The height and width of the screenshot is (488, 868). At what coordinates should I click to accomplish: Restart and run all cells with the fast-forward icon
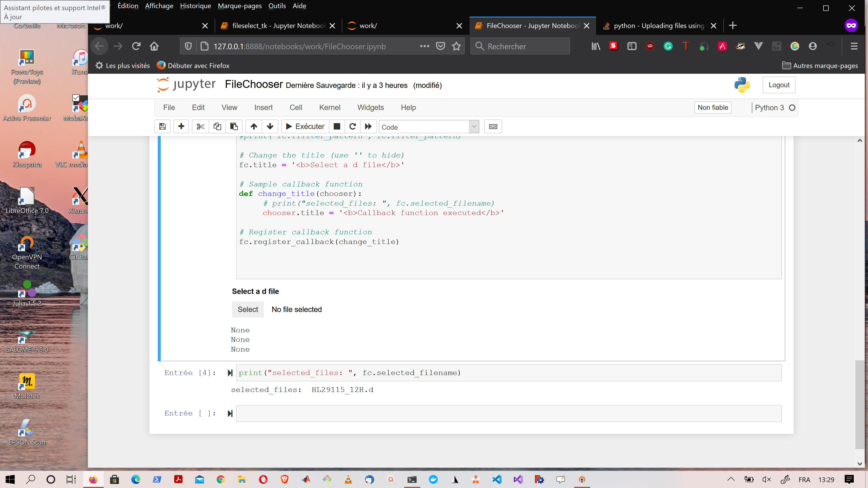368,126
